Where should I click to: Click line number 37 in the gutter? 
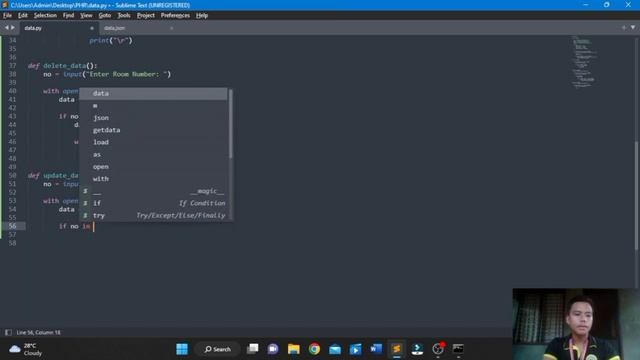(13, 66)
